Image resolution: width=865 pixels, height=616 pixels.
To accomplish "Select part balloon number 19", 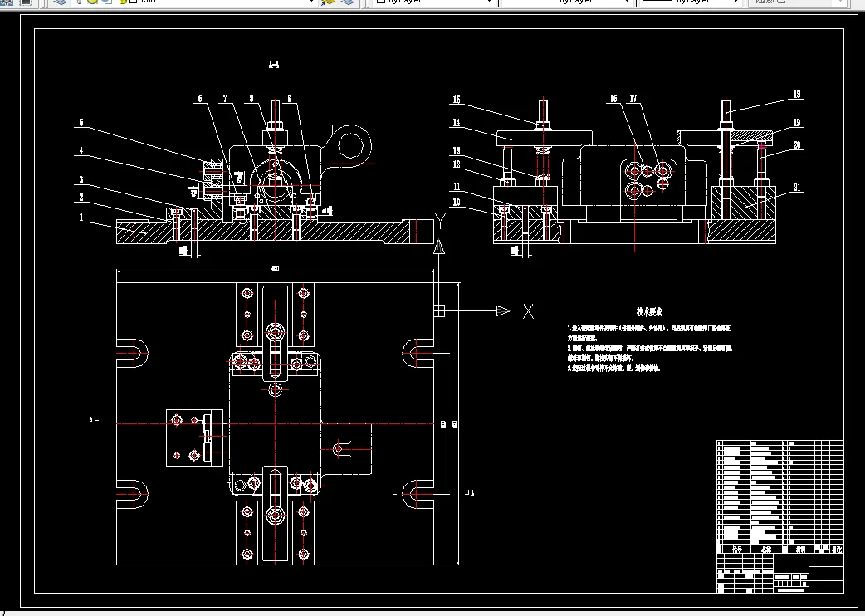I will point(797,122).
